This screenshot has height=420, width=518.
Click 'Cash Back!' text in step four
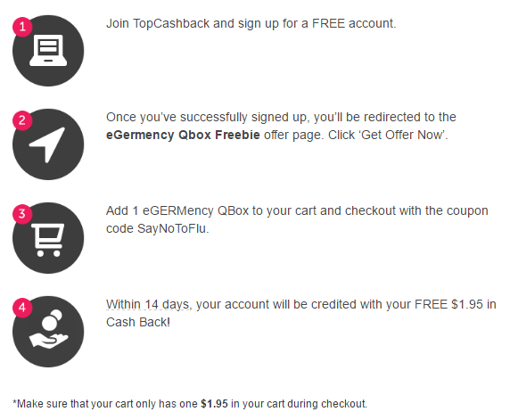[138, 322]
